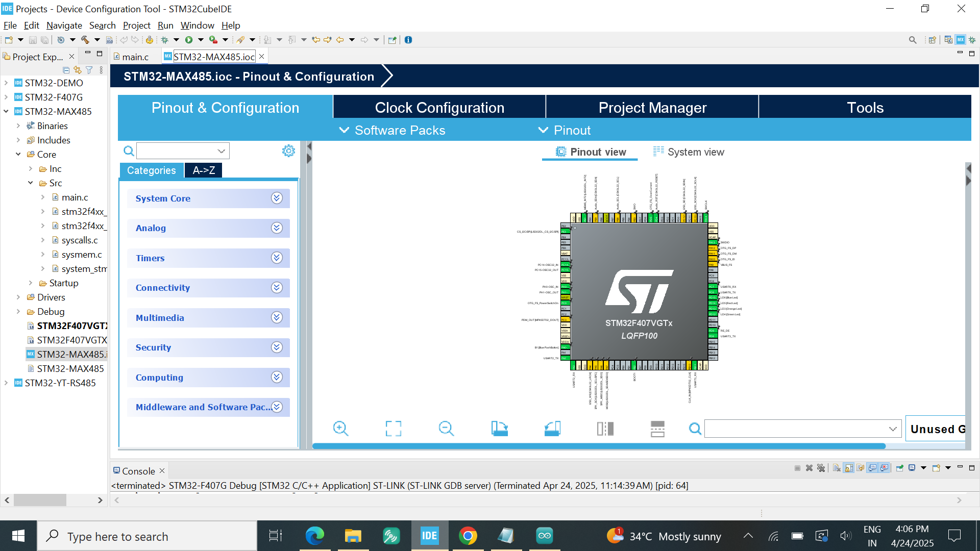Viewport: 980px width, 551px height.
Task: Open the Pinout dropdown menu
Action: 565,130
